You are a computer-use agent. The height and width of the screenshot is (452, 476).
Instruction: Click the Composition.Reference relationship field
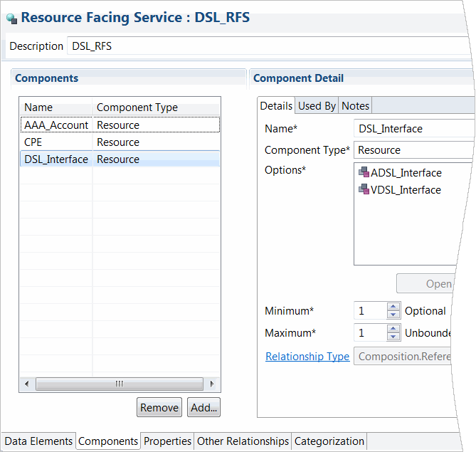[x=403, y=357]
